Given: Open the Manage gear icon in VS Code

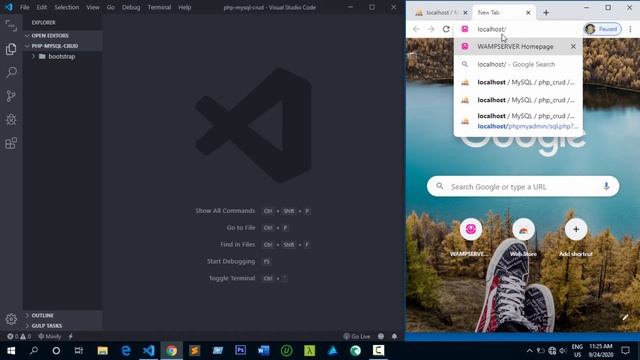Looking at the screenshot, I should [x=11, y=319].
